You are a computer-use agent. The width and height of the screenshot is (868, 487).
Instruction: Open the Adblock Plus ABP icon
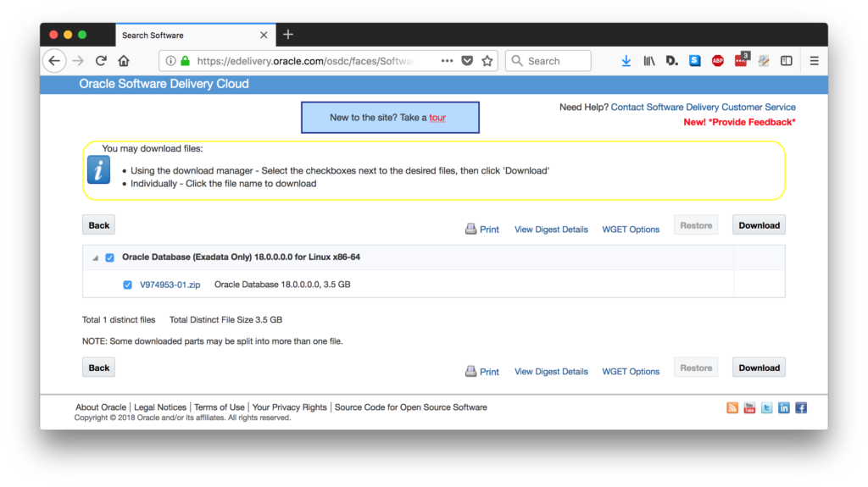pyautogui.click(x=717, y=61)
